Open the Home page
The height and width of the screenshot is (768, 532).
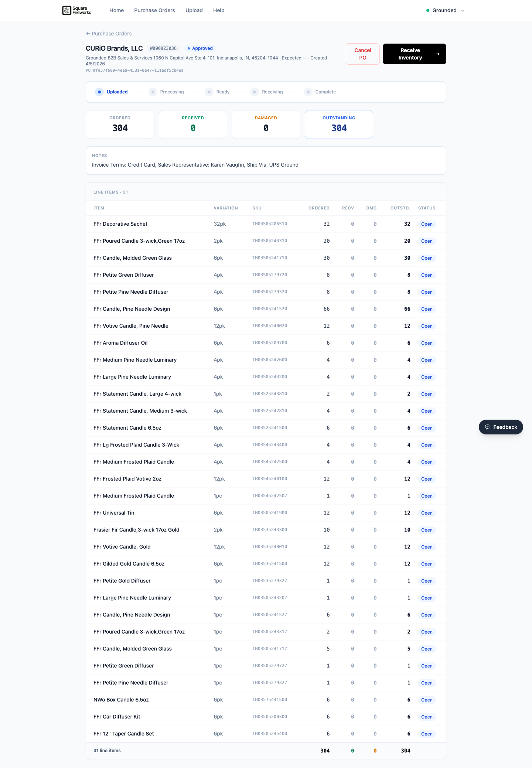(117, 10)
